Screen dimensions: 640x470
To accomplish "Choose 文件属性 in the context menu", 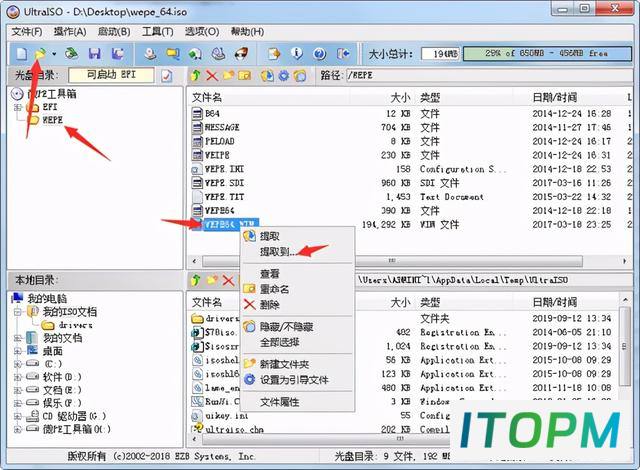I will coord(298,402).
